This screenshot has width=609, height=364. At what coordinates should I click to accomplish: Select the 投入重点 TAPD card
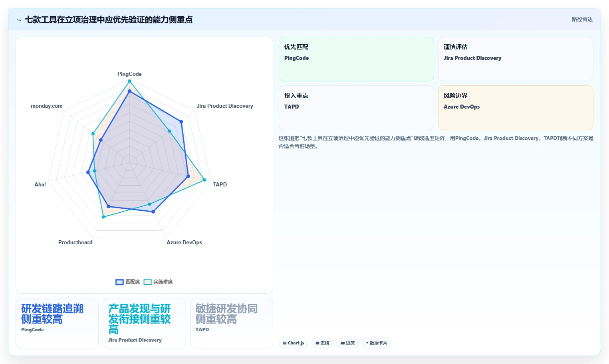pos(356,108)
